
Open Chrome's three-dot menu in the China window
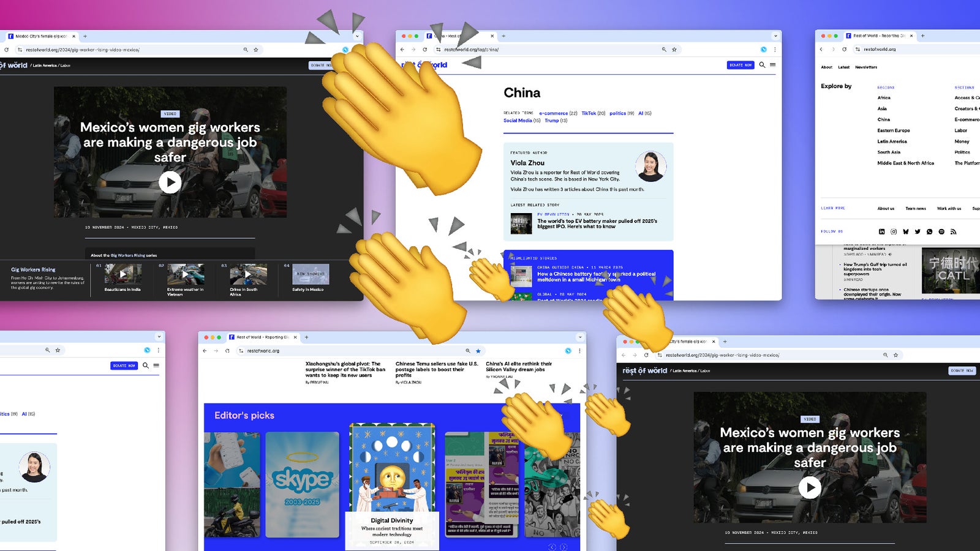click(x=775, y=50)
